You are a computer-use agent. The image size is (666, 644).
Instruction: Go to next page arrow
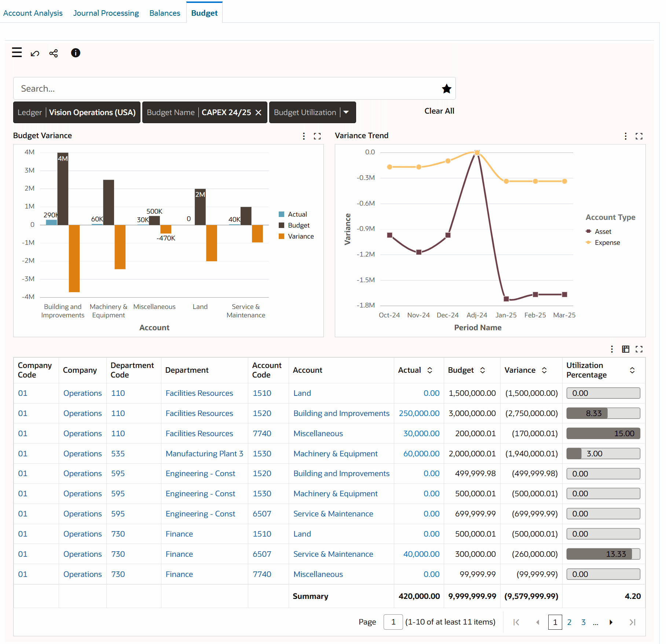(x=611, y=622)
